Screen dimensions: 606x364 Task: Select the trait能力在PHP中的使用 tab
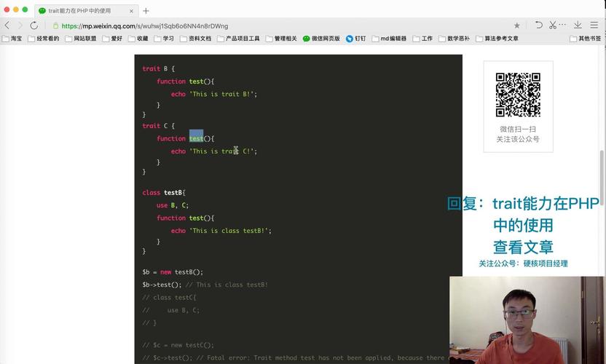(86, 11)
